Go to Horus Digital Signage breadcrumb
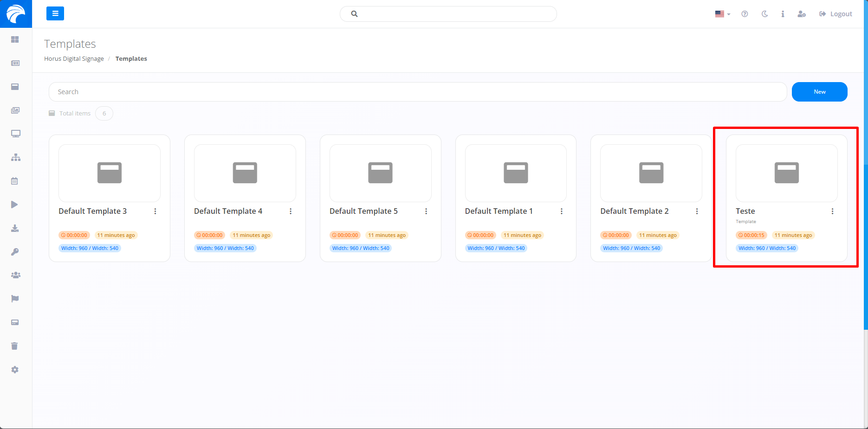Viewport: 868px width, 429px height. tap(74, 59)
